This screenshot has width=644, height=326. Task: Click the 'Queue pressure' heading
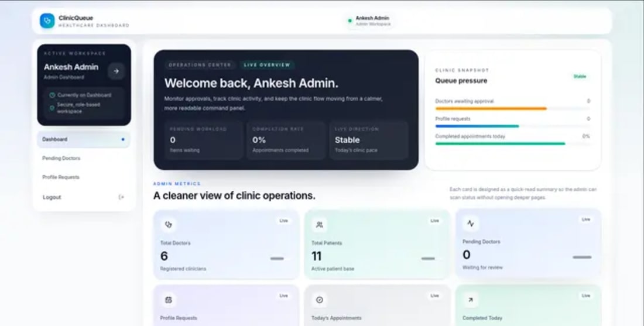(x=461, y=81)
